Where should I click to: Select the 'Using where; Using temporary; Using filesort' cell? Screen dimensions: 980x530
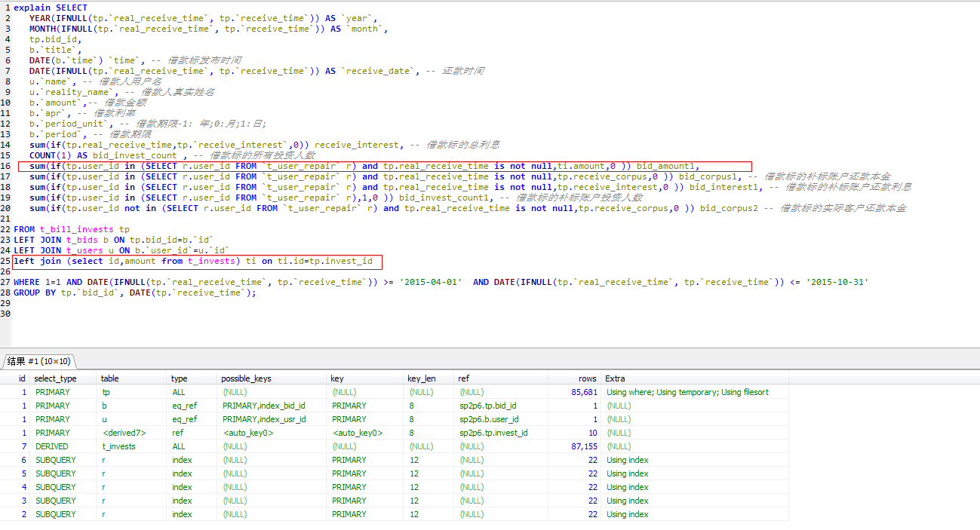pos(687,392)
